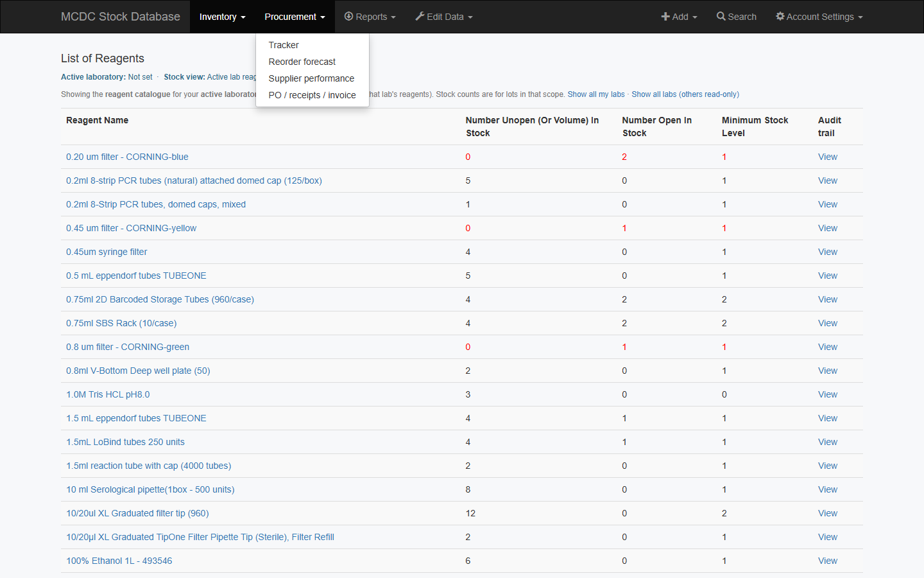This screenshot has width=924, height=578.
Task: Open 0.75ml 2D Barcoded Storage Tubes
Action: point(160,299)
